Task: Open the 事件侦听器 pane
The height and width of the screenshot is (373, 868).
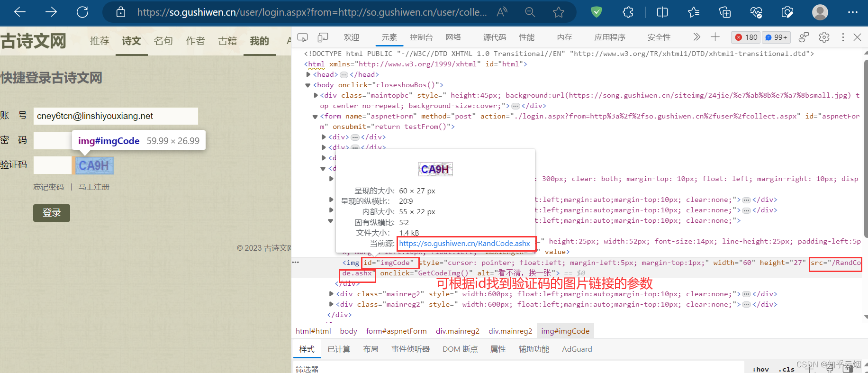Action: 410,349
